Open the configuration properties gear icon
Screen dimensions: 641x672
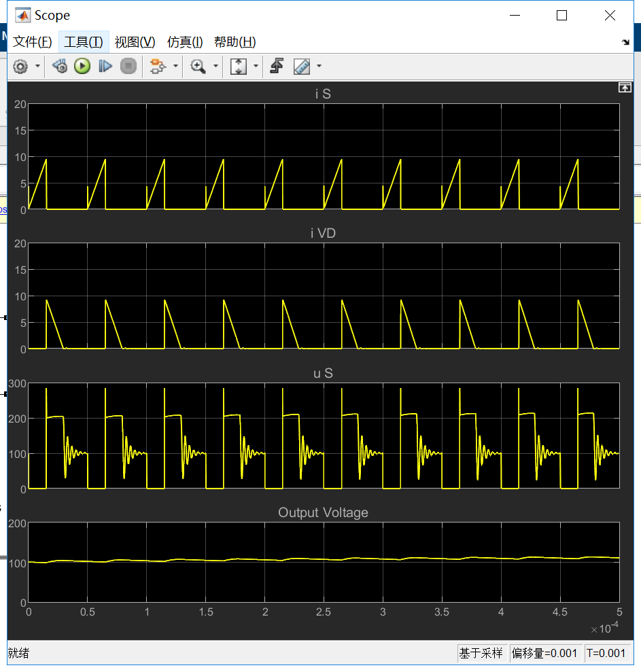pyautogui.click(x=20, y=67)
